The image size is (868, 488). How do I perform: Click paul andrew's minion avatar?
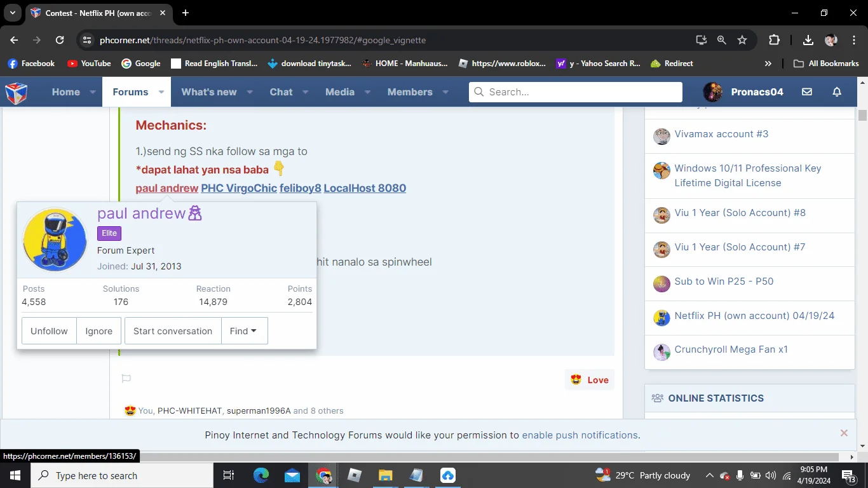55,240
